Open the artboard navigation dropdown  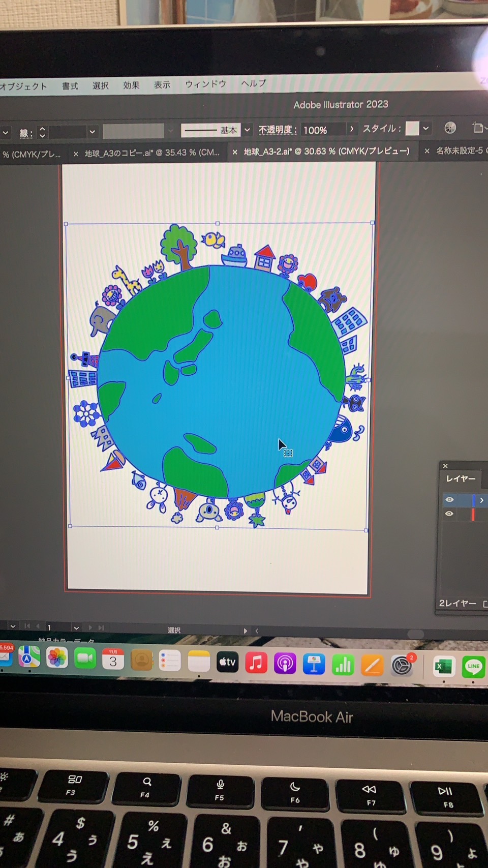76,628
